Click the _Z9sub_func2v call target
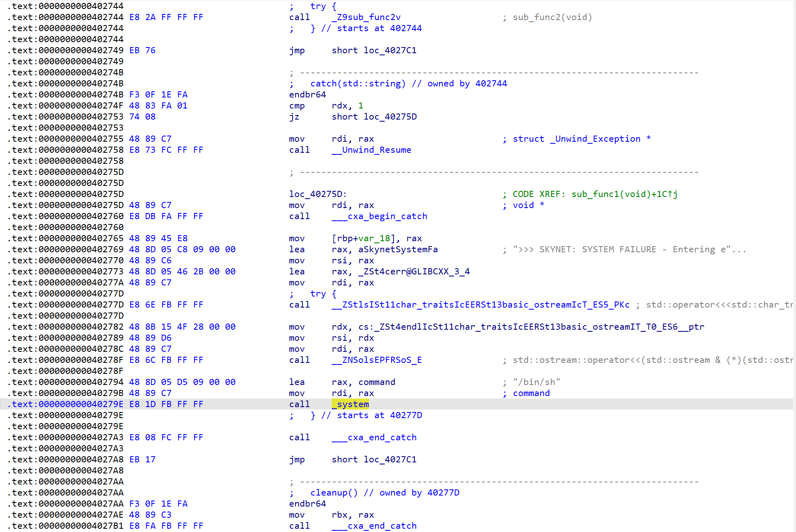Screen dimensions: 796x532 [366, 17]
